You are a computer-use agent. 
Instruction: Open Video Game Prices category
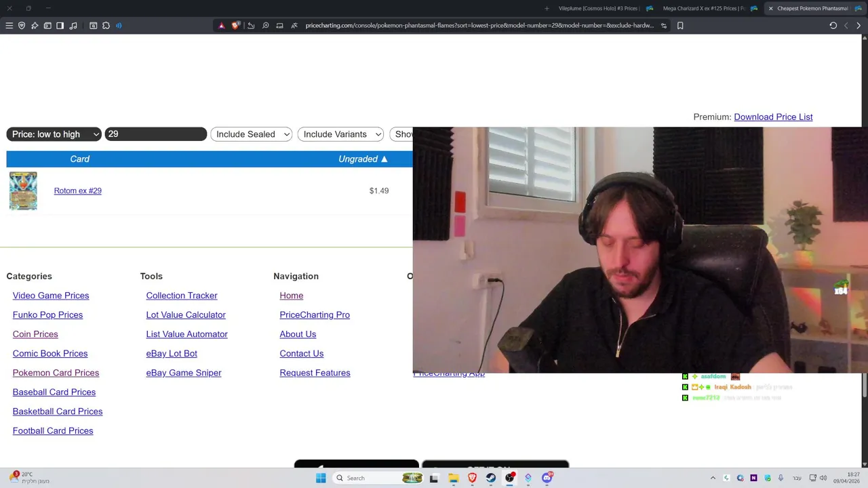(x=51, y=296)
